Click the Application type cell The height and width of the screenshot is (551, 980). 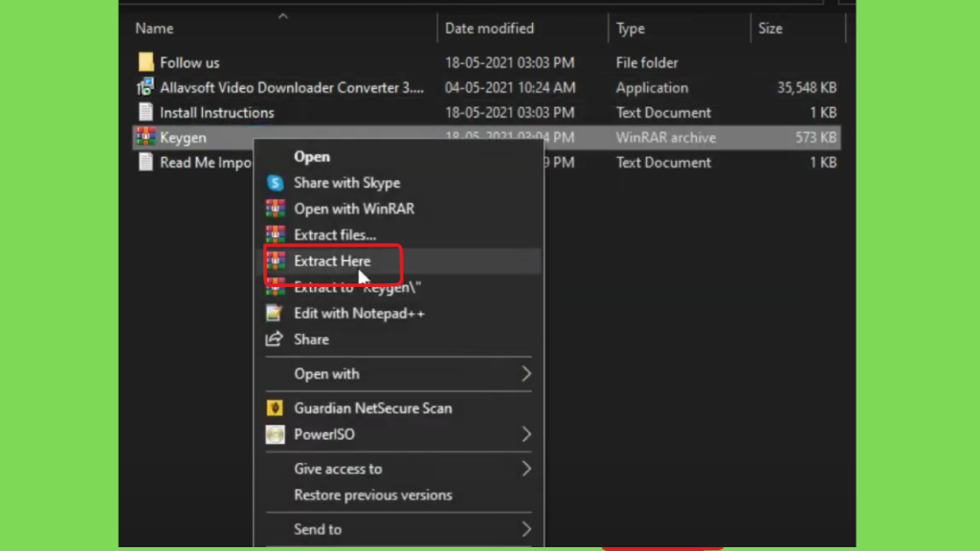[x=652, y=87]
